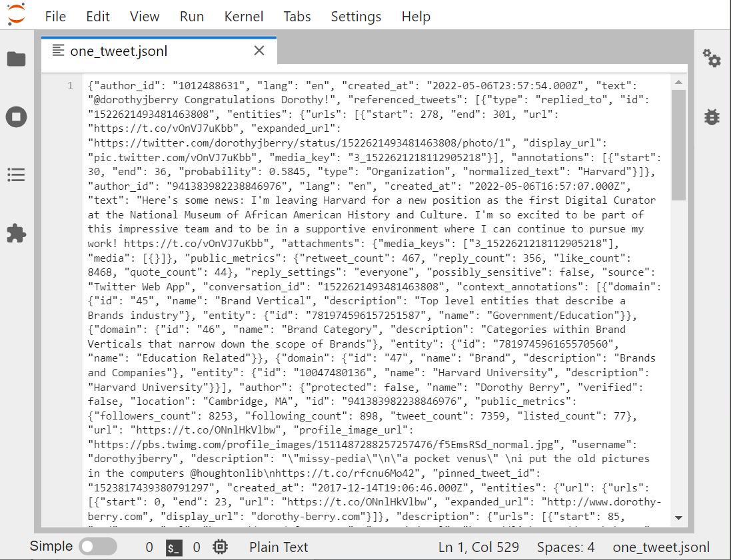This screenshot has width=731, height=560.
Task: Open the Kernel menu
Action: [x=244, y=16]
